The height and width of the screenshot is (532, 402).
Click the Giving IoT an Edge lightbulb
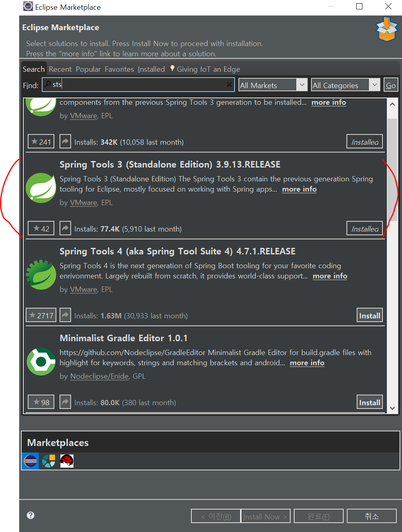[x=172, y=68]
